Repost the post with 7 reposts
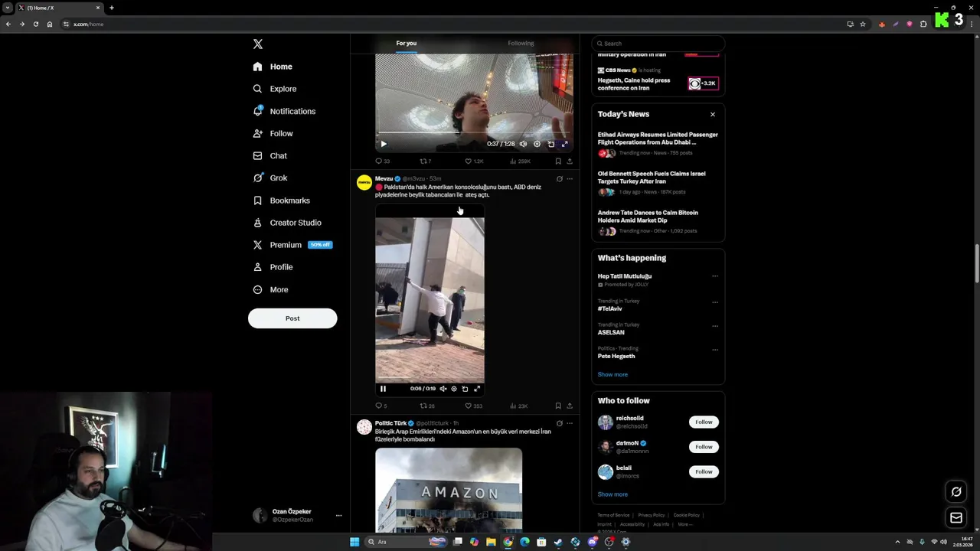This screenshot has height=551, width=980. click(x=425, y=161)
